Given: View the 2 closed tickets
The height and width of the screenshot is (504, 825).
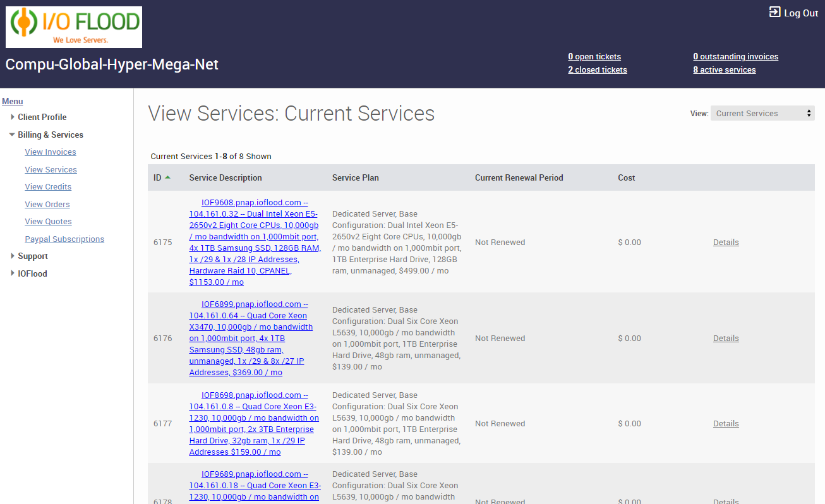Looking at the screenshot, I should coord(597,69).
